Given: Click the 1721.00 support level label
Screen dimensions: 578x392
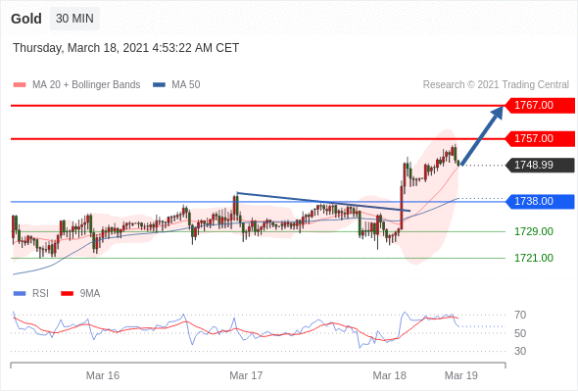Looking at the screenshot, I should pyautogui.click(x=534, y=258).
